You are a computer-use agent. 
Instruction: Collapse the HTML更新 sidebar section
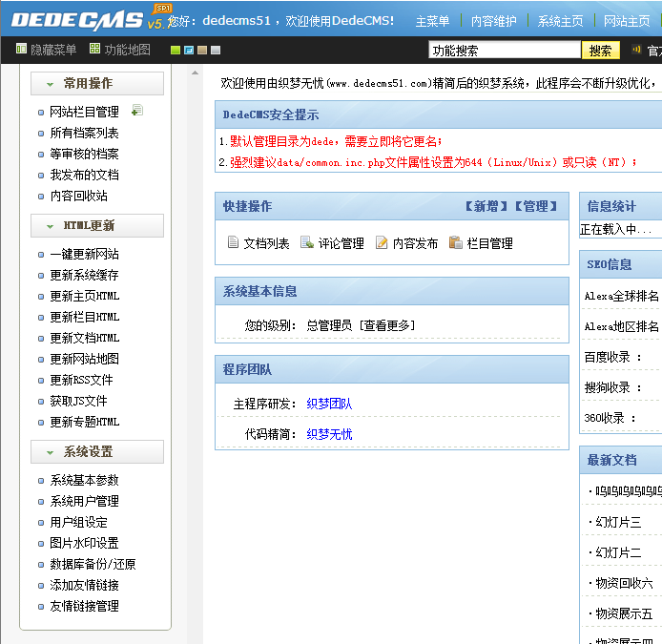(x=50, y=226)
